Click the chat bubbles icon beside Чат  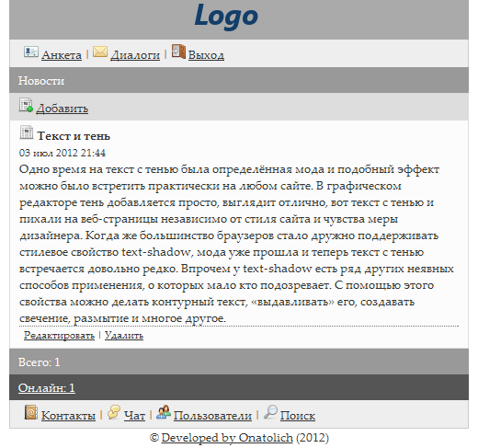pyautogui.click(x=114, y=412)
